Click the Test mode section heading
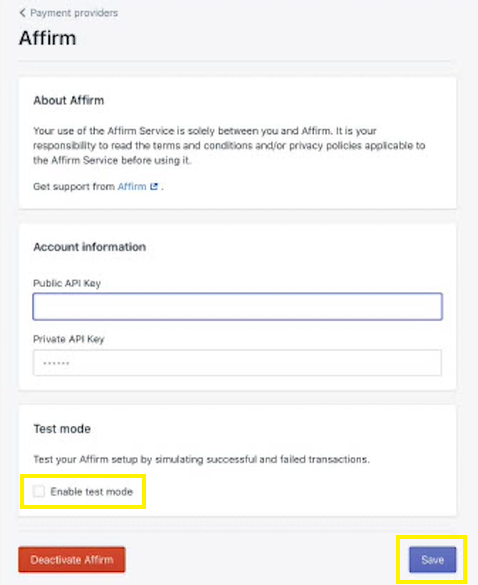 tap(62, 429)
